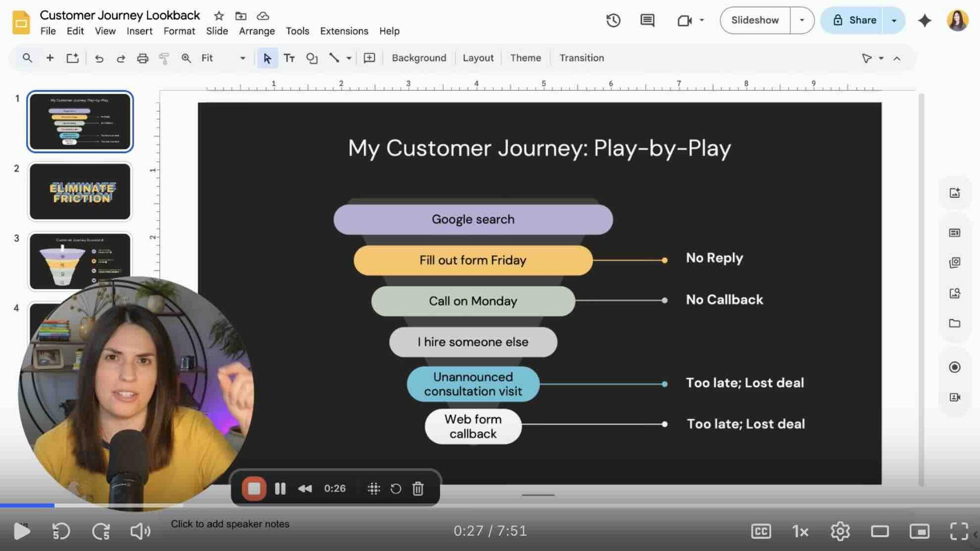Toggle miniplayer mode on video player
Screen dimensions: 980x551
point(919,531)
